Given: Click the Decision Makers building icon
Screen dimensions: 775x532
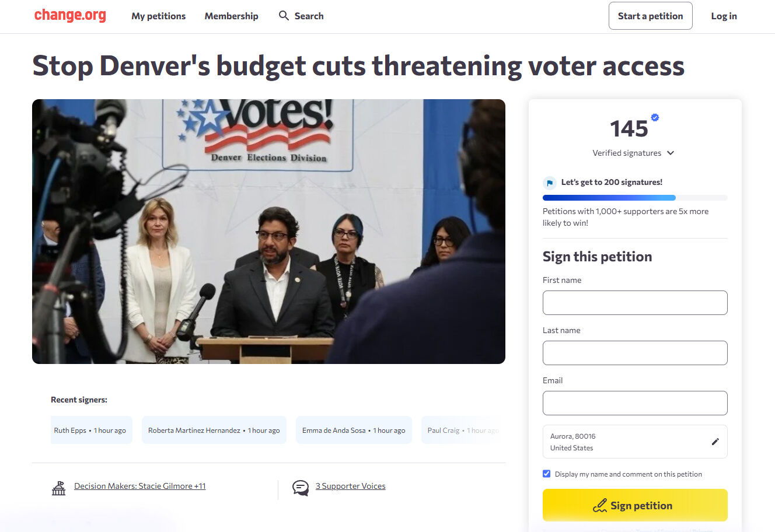Looking at the screenshot, I should 58,488.
